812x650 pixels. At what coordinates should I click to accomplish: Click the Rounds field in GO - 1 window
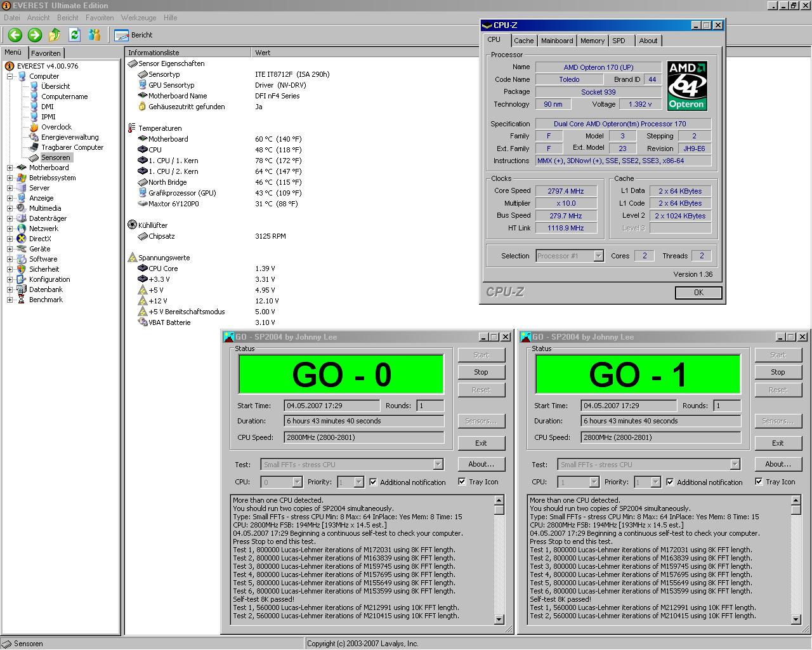[727, 406]
